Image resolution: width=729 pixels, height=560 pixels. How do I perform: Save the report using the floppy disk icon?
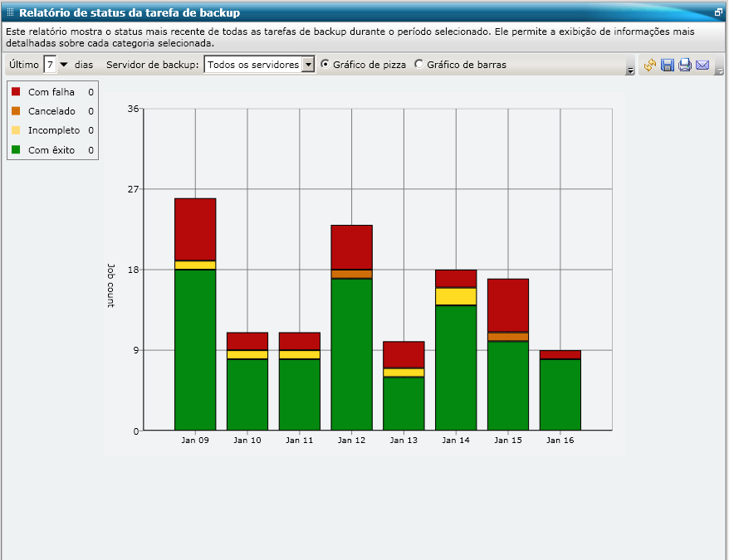[x=668, y=66]
